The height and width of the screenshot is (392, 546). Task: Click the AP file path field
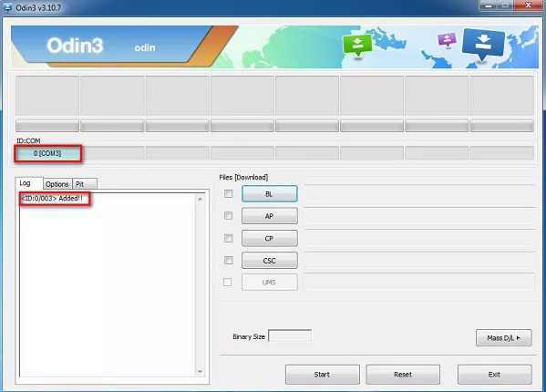(x=420, y=216)
